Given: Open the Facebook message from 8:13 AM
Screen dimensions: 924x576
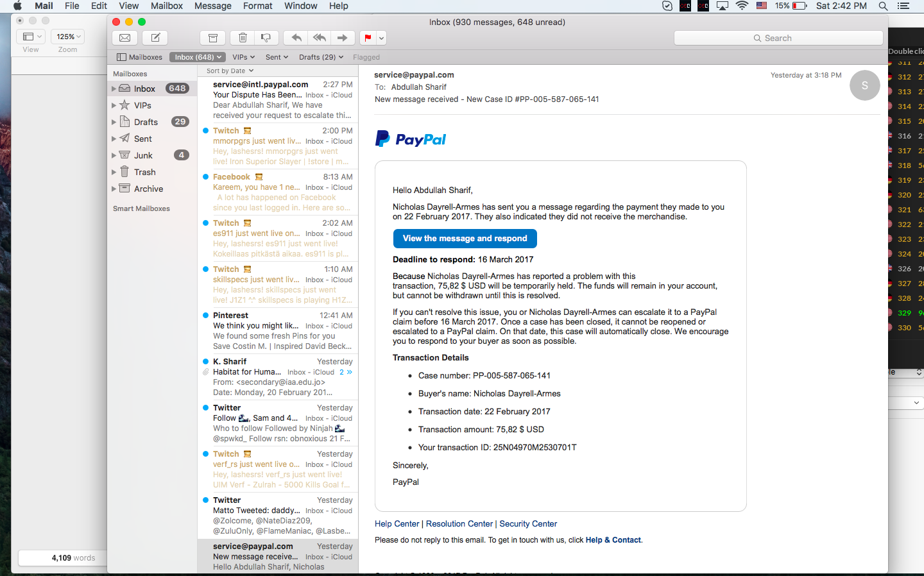Looking at the screenshot, I should tap(278, 192).
